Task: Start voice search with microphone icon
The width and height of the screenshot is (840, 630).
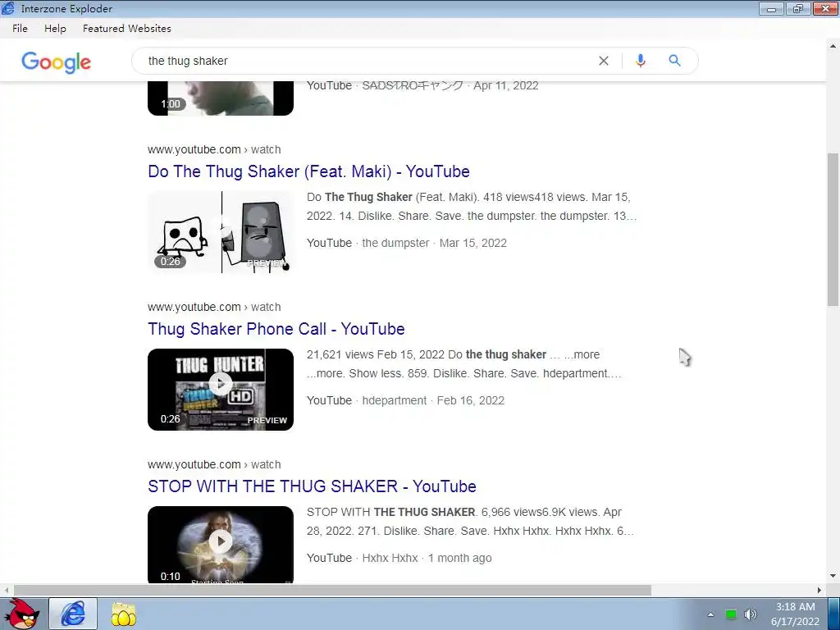Action: (x=640, y=61)
